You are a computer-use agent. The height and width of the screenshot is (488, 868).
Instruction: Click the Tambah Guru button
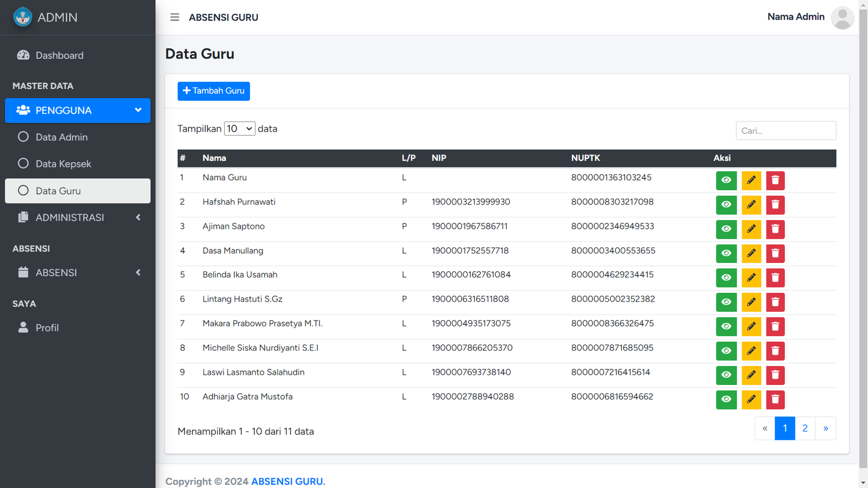click(214, 91)
